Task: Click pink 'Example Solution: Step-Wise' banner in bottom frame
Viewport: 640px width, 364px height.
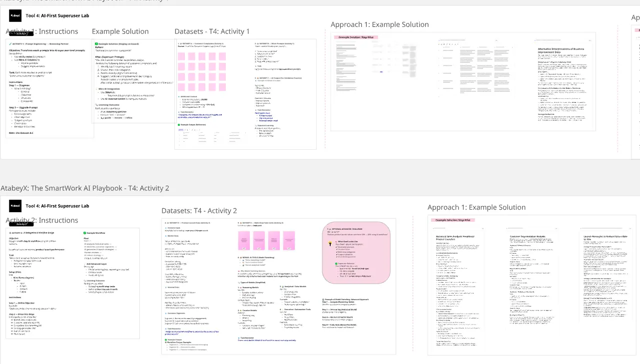Action: pyautogui.click(x=452, y=220)
